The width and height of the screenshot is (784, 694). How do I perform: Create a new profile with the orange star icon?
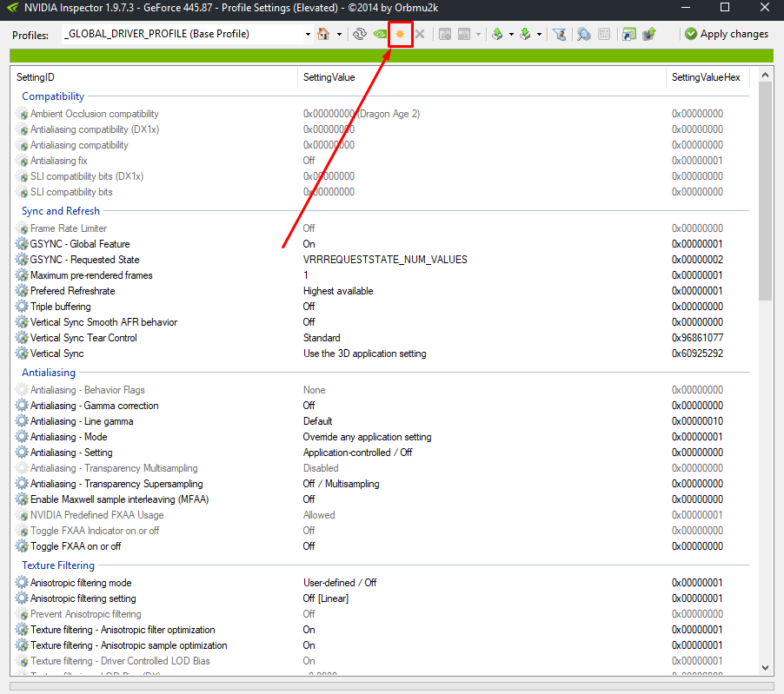[x=400, y=34]
